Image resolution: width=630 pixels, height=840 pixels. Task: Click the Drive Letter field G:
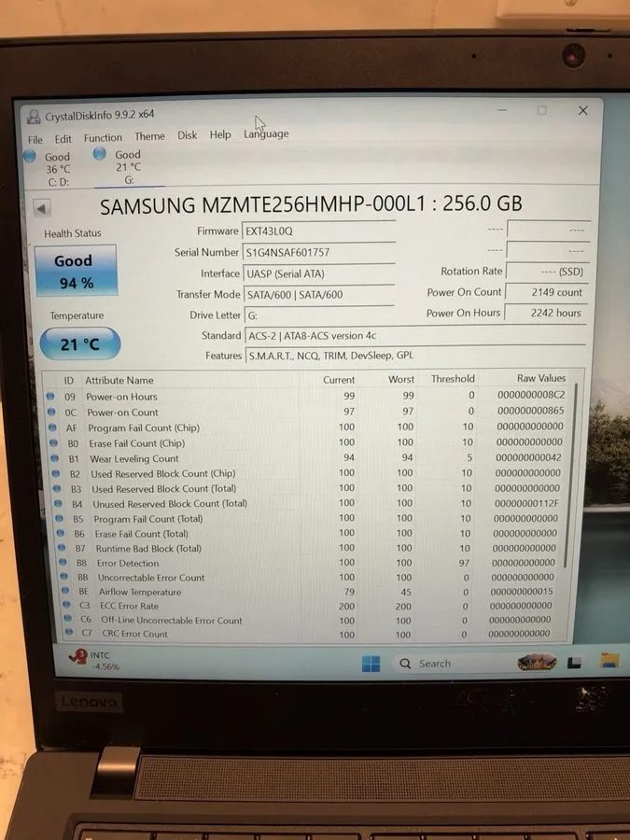(319, 315)
